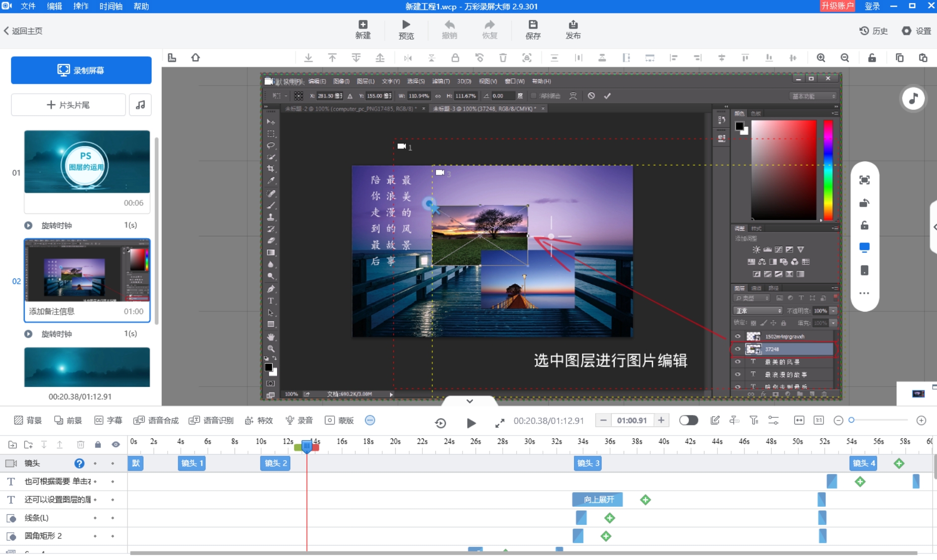Click the replay-from-start circular arrow icon
The height and width of the screenshot is (560, 937).
(440, 423)
